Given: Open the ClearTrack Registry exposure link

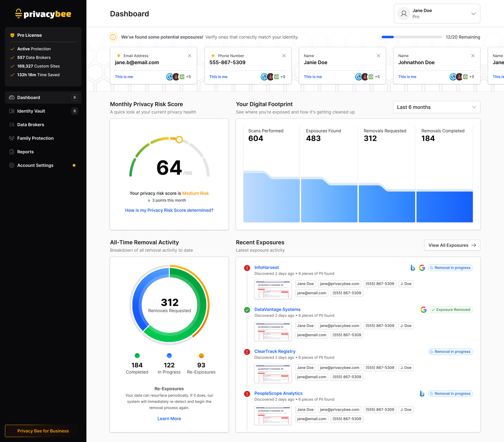Looking at the screenshot, I should point(275,351).
